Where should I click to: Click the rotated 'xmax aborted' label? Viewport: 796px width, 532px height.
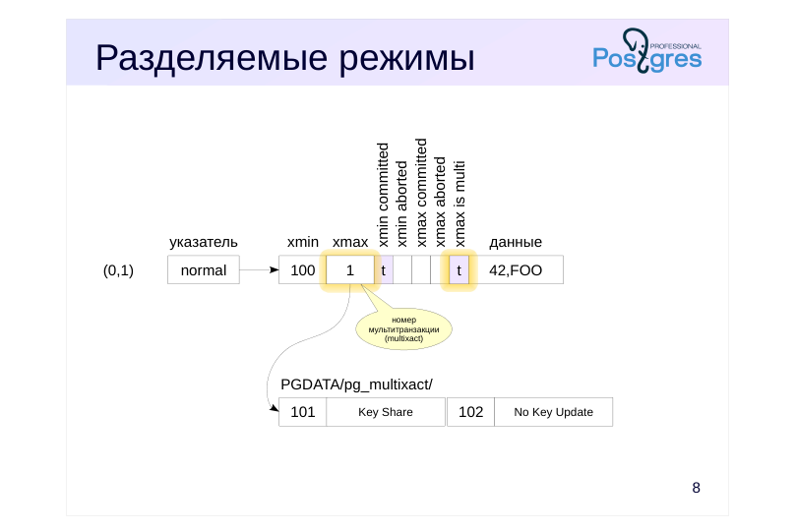(440, 202)
